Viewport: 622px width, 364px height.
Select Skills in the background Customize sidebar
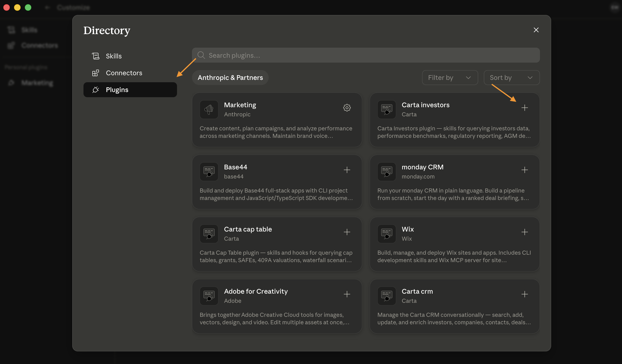(x=29, y=30)
